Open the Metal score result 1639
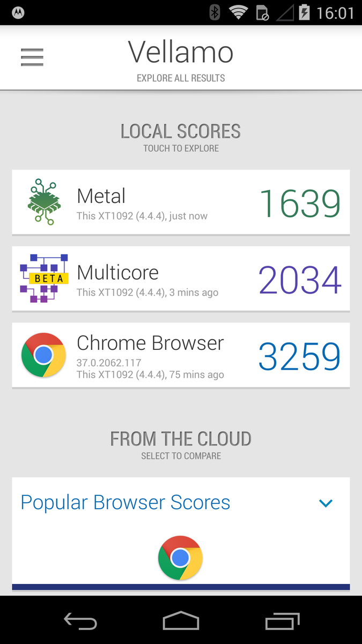The image size is (362, 644). click(300, 203)
